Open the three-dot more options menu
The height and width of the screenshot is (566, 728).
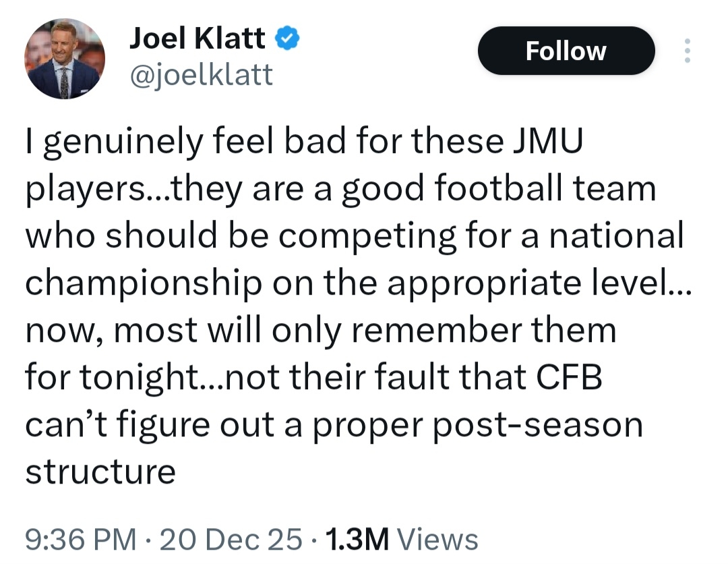687,51
